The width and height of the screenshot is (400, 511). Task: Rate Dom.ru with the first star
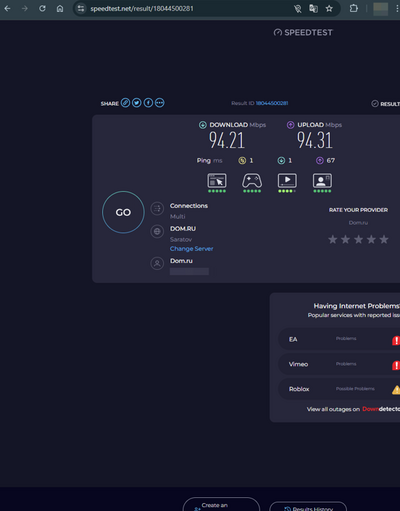pos(333,239)
